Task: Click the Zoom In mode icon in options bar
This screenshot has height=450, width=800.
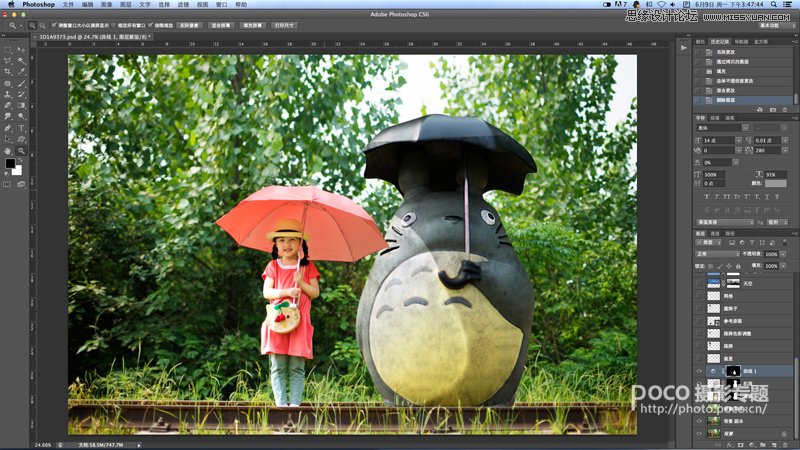Action: tap(32, 25)
